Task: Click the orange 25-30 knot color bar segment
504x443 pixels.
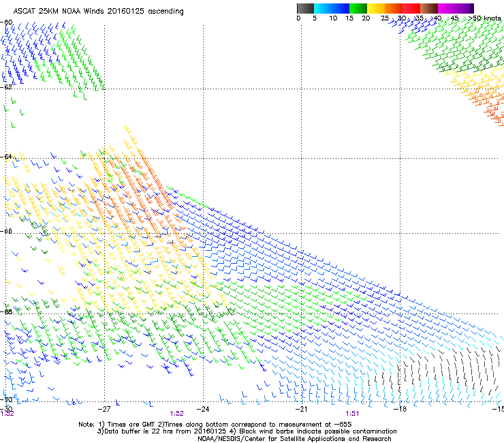Action: pyautogui.click(x=394, y=8)
